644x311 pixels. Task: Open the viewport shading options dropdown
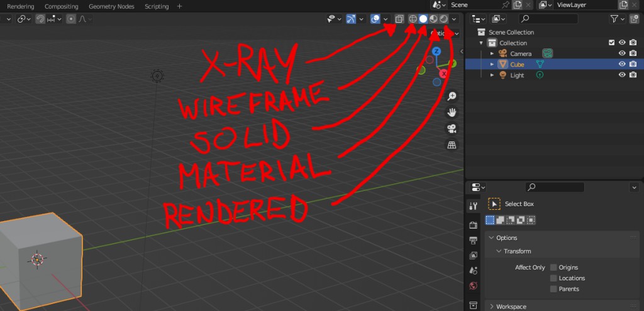point(454,19)
